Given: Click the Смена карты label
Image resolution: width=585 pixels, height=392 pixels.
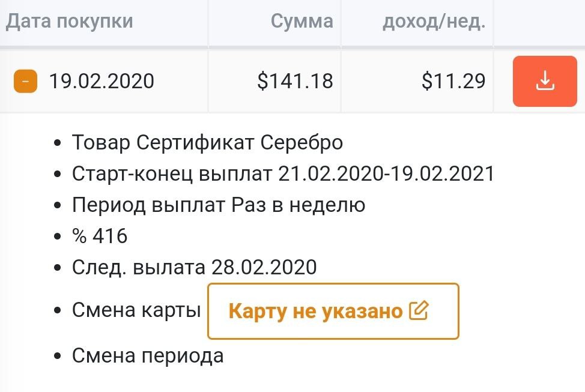Looking at the screenshot, I should point(136,310).
